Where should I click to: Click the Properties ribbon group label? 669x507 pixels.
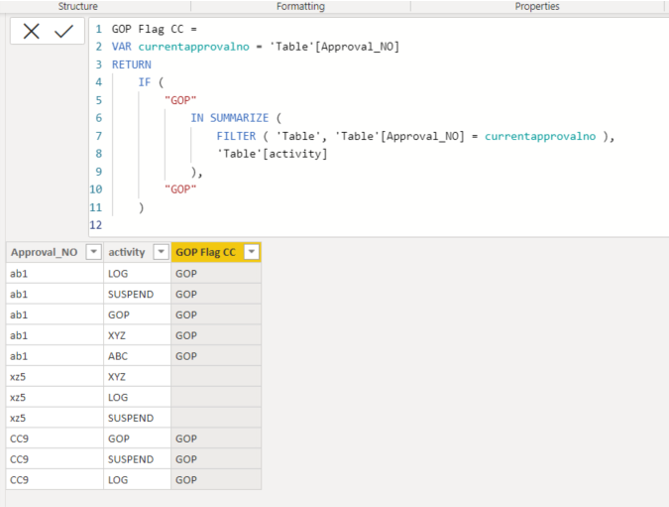click(x=537, y=6)
